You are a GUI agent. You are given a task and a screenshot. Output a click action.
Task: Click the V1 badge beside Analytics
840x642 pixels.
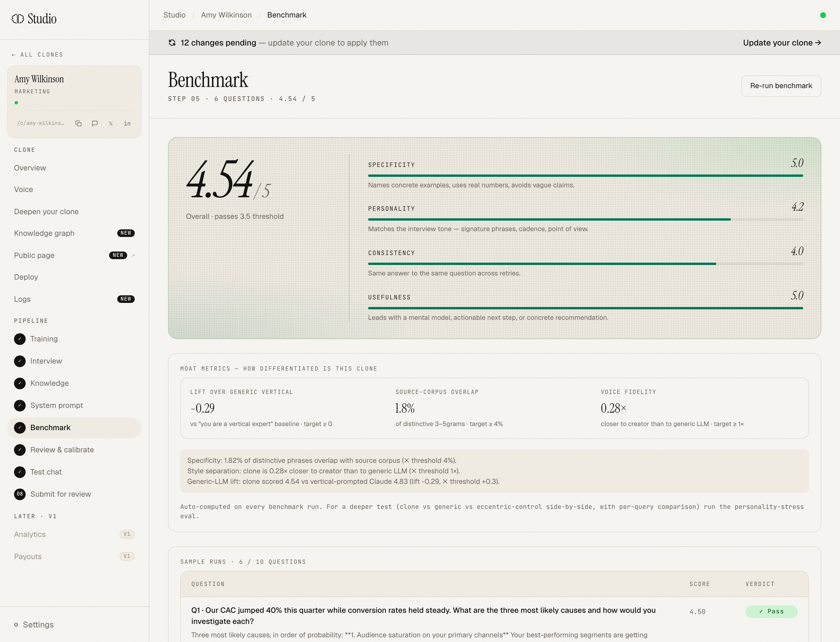pos(127,534)
